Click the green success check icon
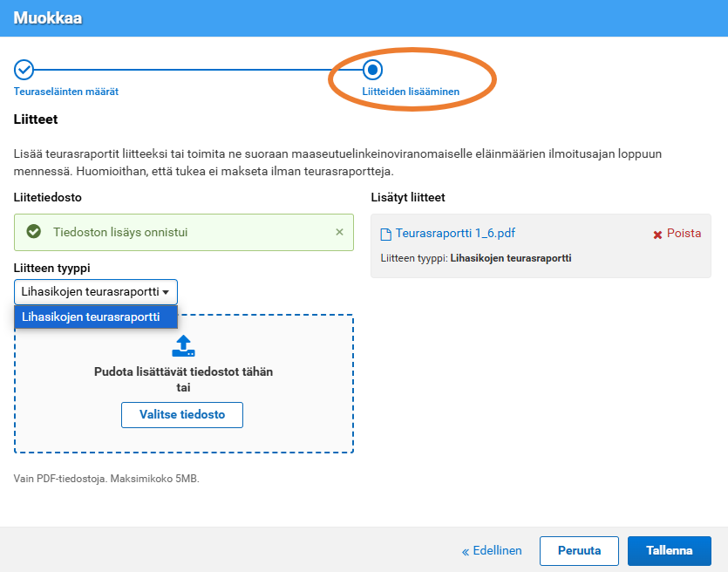 pos(34,232)
